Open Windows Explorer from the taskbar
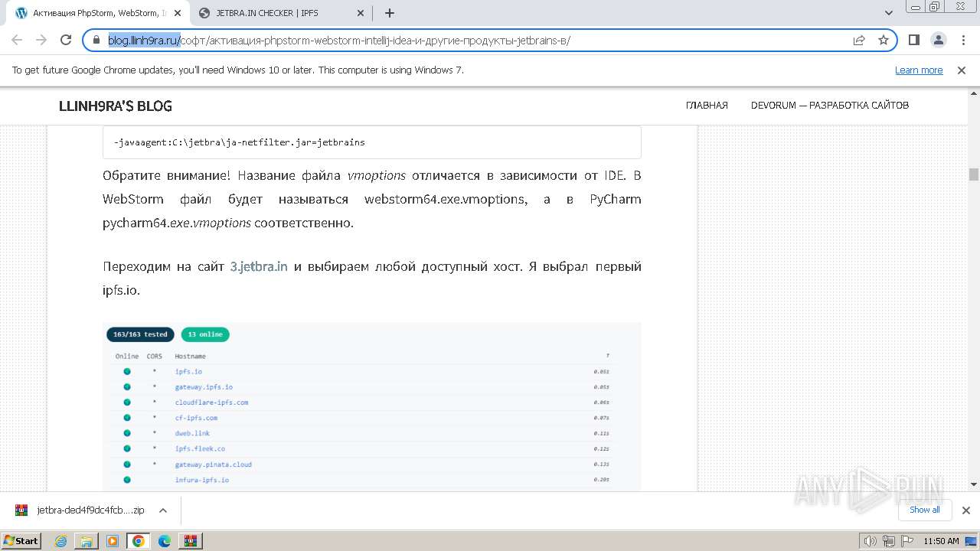This screenshot has height=551, width=980. pyautogui.click(x=87, y=541)
